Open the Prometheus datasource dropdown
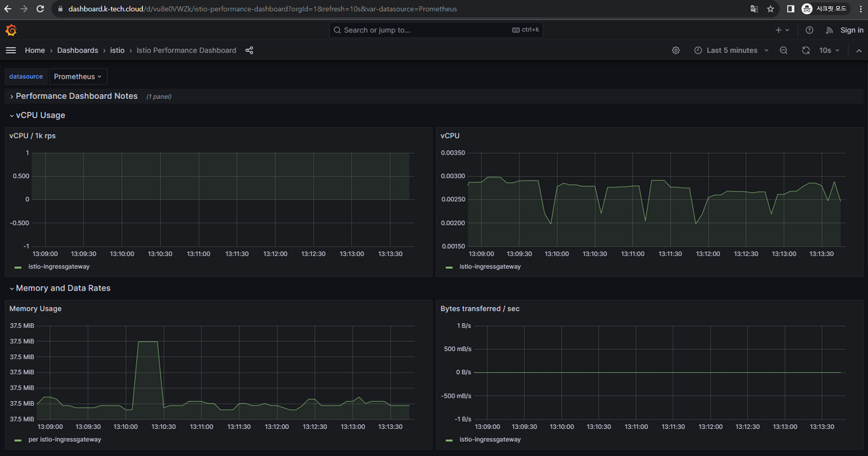 [78, 77]
